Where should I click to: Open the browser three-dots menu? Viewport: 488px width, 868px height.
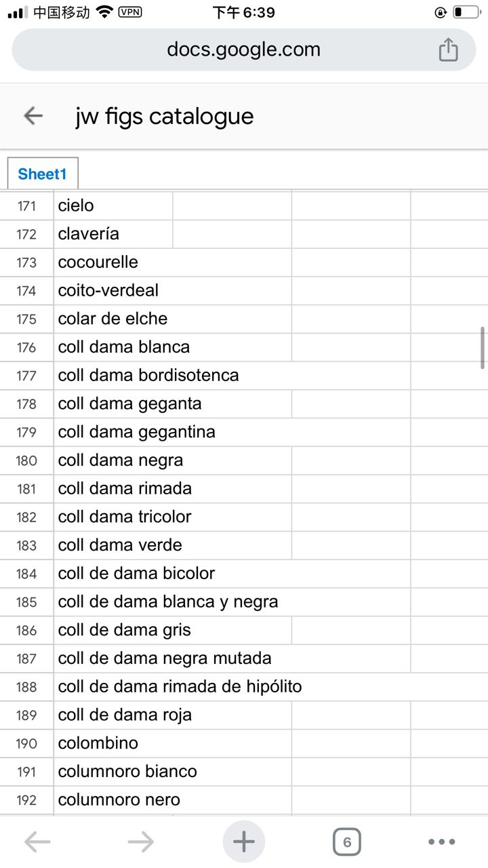tap(442, 842)
